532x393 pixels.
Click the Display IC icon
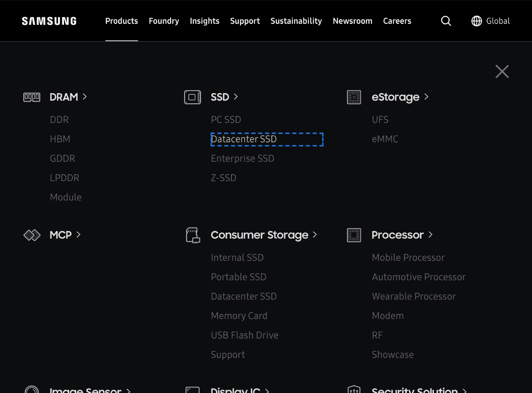point(193,390)
